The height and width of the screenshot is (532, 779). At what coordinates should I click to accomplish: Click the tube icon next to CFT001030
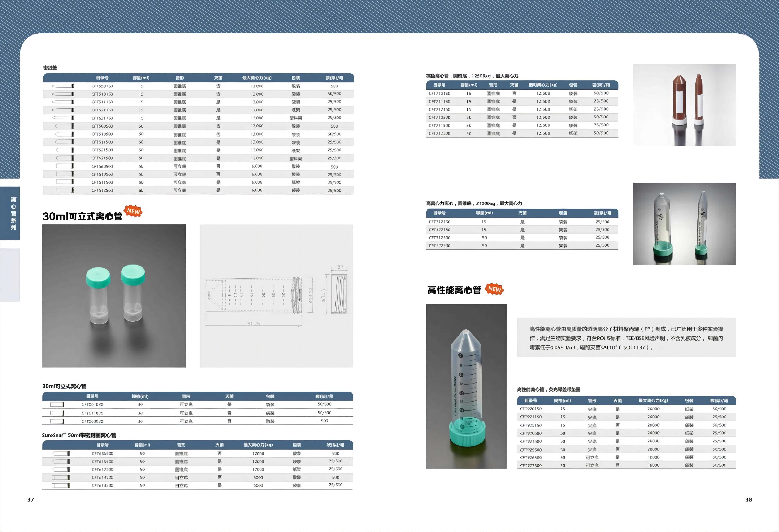coord(57,405)
